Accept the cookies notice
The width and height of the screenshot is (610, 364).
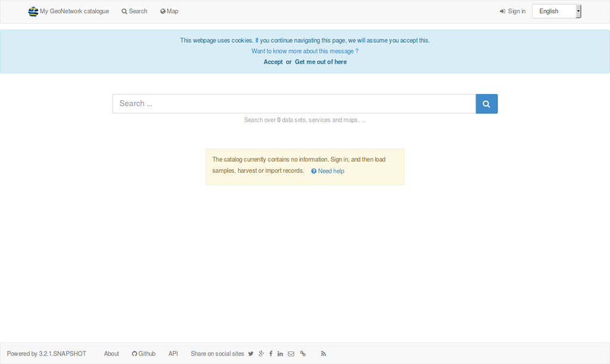pyautogui.click(x=273, y=62)
